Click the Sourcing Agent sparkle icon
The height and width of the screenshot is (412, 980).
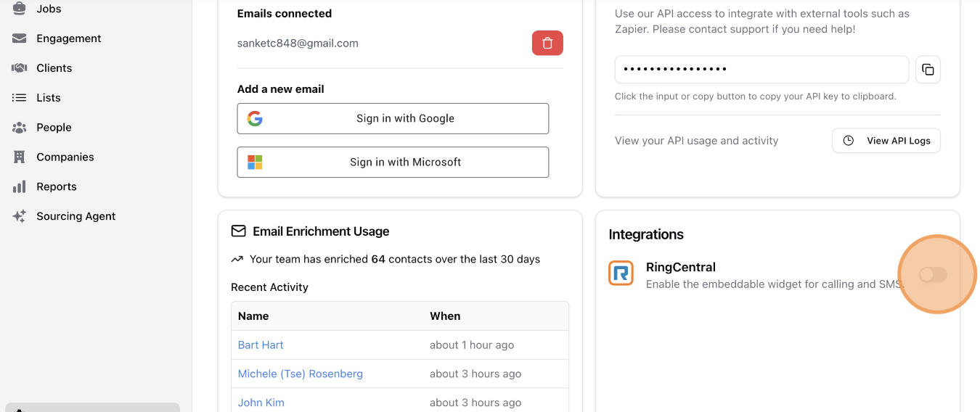pos(20,216)
